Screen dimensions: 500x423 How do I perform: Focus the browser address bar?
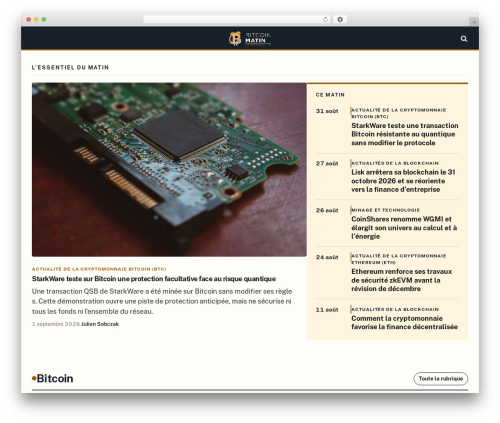pyautogui.click(x=236, y=19)
